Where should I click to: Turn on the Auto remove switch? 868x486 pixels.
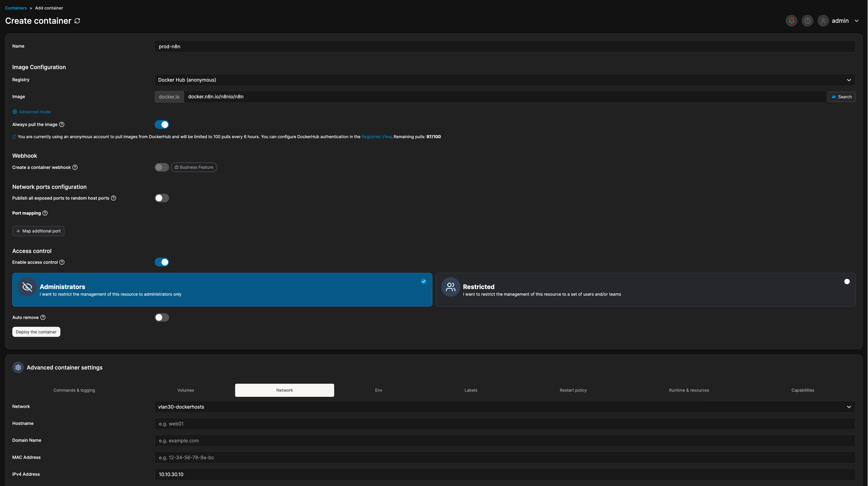point(162,317)
